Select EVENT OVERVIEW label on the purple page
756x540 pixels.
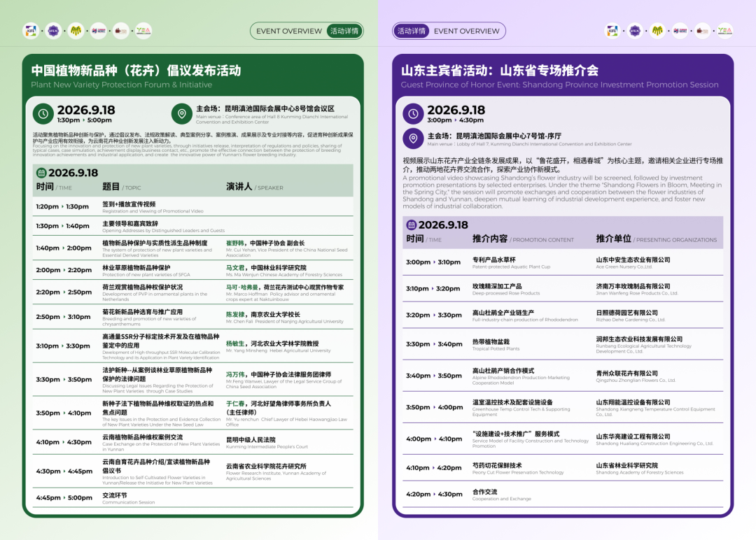pos(467,31)
